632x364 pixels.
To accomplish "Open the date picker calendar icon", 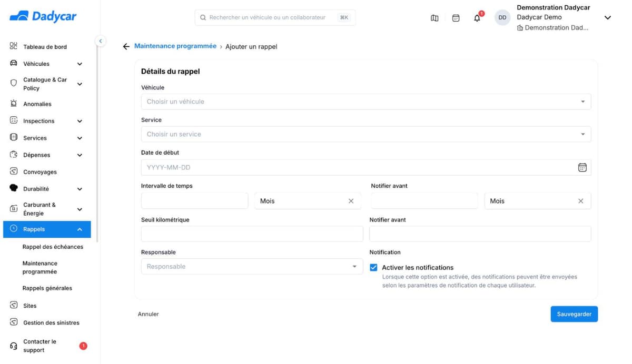I will pyautogui.click(x=582, y=167).
